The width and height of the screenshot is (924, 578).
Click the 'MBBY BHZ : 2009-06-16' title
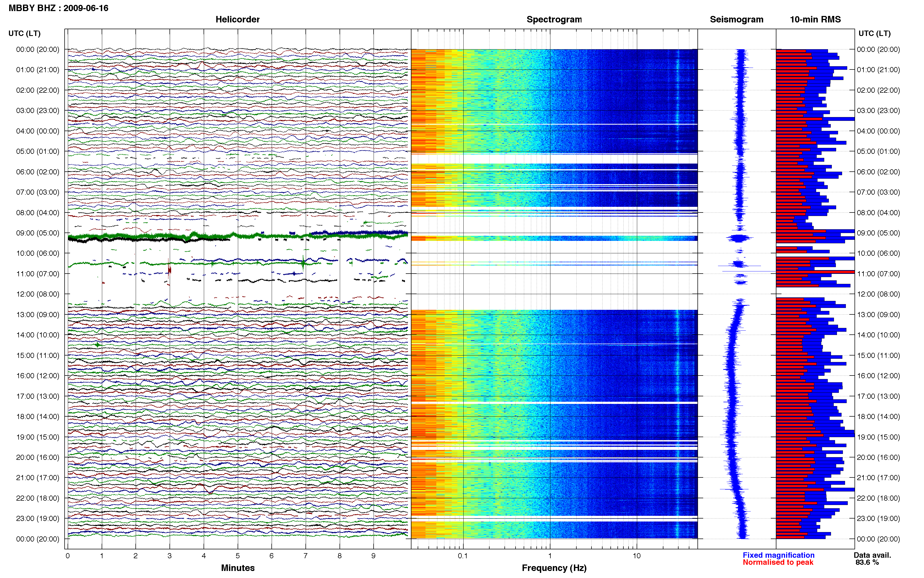point(58,8)
